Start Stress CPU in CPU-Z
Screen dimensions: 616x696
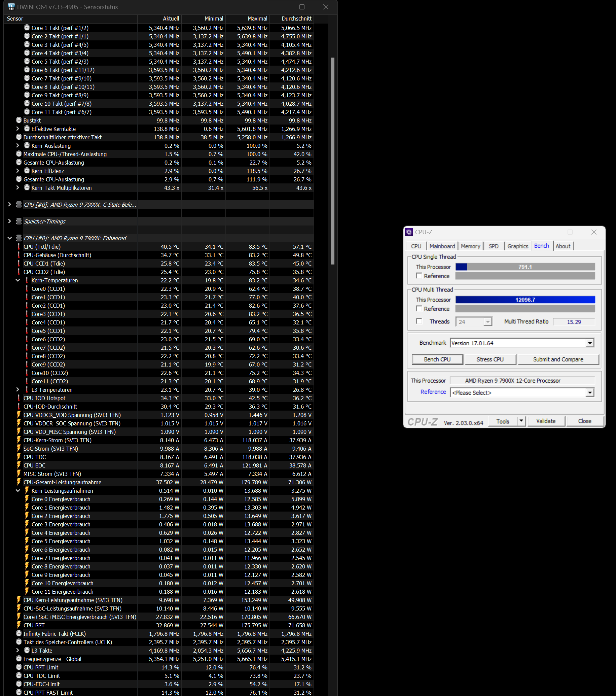490,359
